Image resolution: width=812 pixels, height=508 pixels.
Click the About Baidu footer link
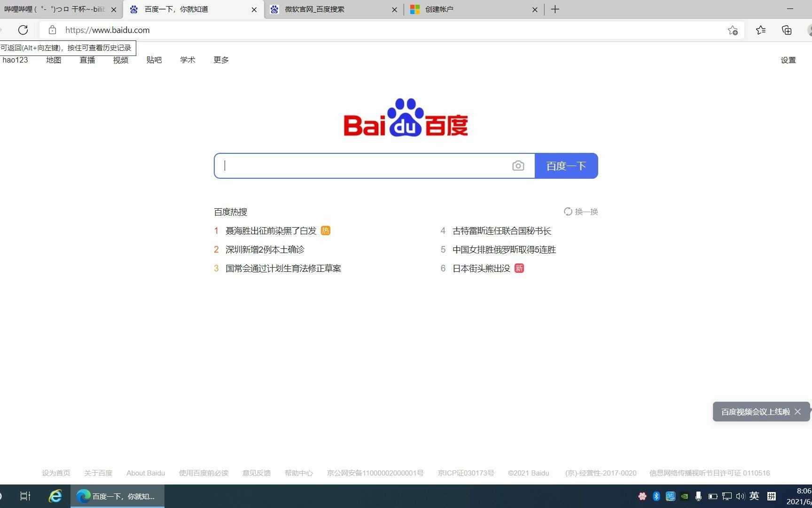146,473
